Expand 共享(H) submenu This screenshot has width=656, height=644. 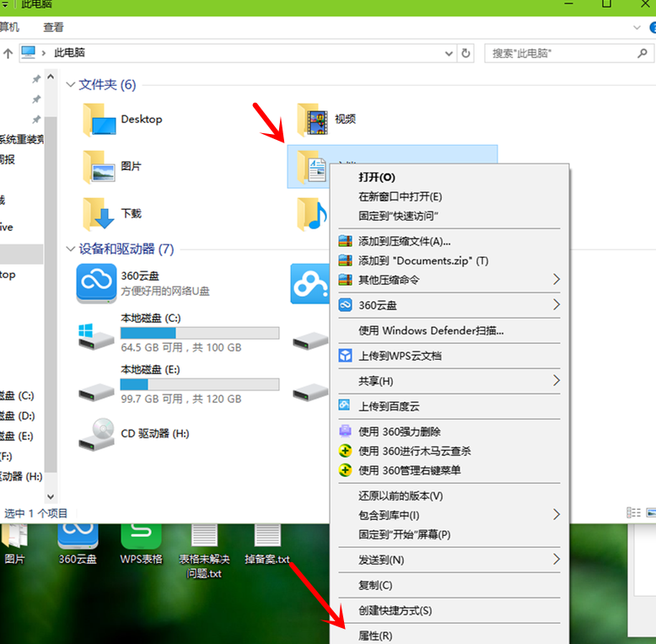tap(556, 380)
